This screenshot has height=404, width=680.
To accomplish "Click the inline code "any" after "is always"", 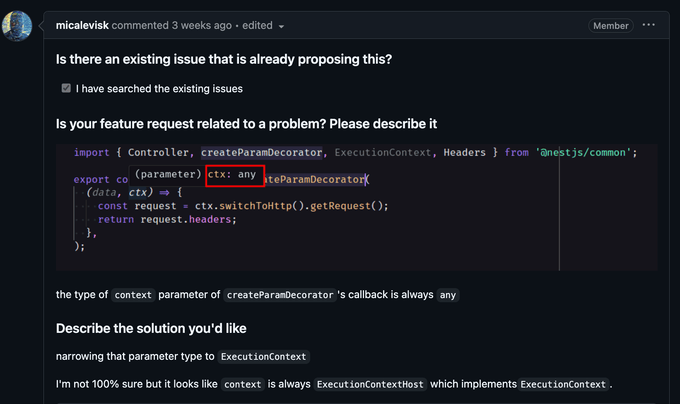I will click(x=448, y=295).
